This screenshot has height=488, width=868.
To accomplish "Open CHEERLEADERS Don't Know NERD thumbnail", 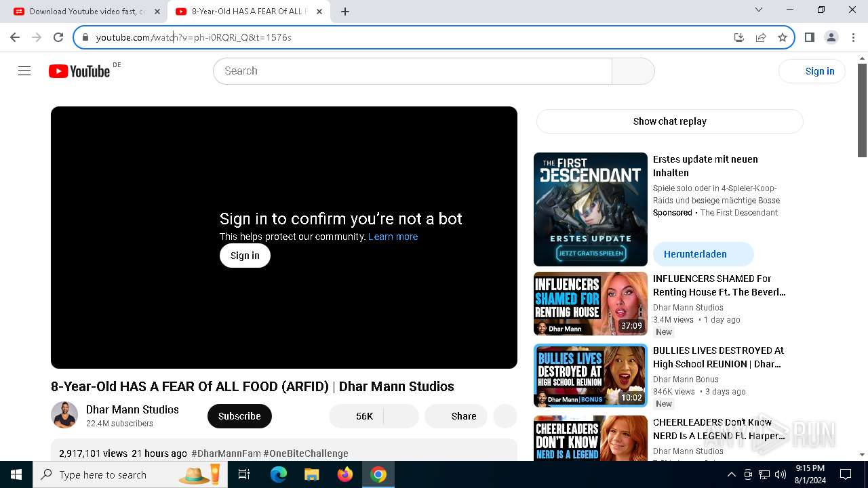I will click(x=591, y=438).
